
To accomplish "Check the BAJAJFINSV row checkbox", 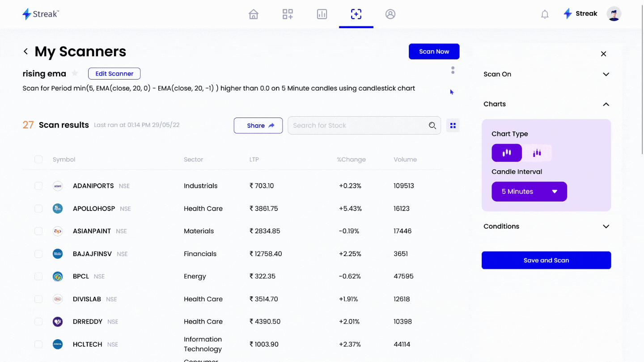I will (38, 254).
